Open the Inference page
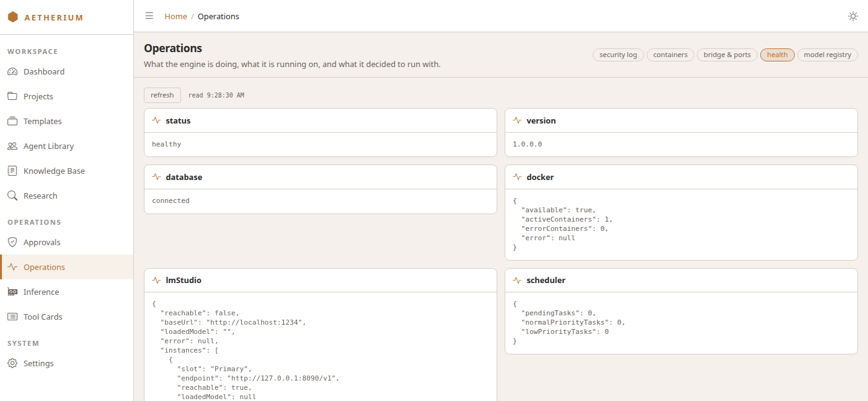This screenshot has width=868, height=401. (x=66, y=292)
